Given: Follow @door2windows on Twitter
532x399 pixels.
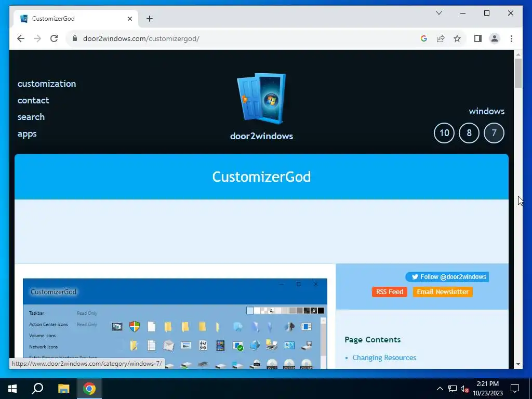Looking at the screenshot, I should (447, 277).
